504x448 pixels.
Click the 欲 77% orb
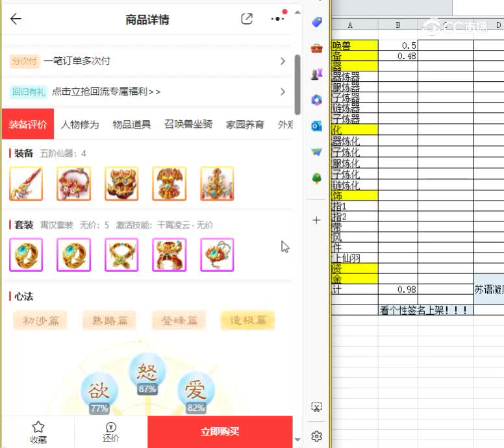99,393
